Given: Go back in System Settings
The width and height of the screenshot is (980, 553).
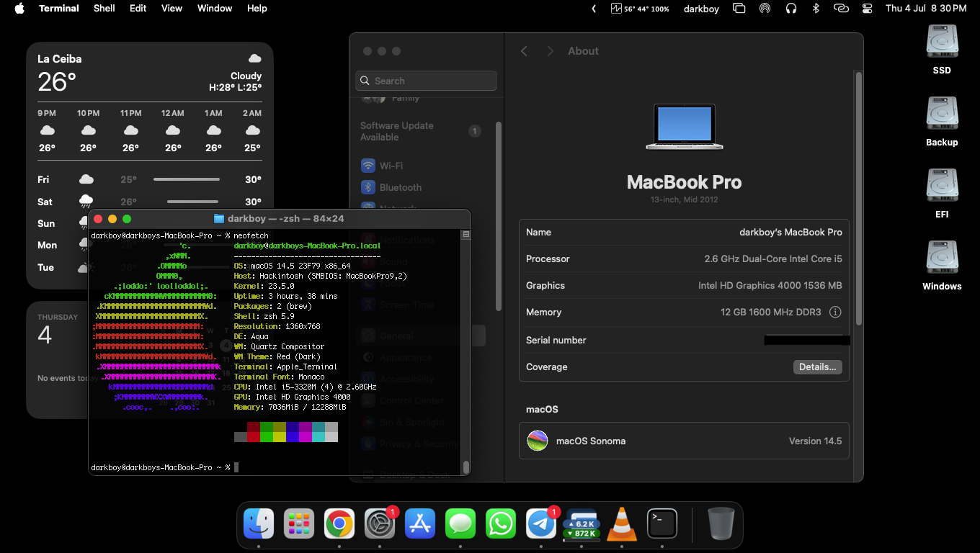Looking at the screenshot, I should pos(525,51).
